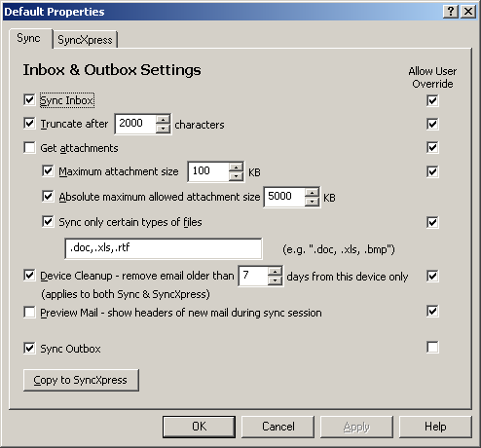This screenshot has height=448, width=481.
Task: Toggle user override for Preview Mail
Action: click(x=432, y=311)
